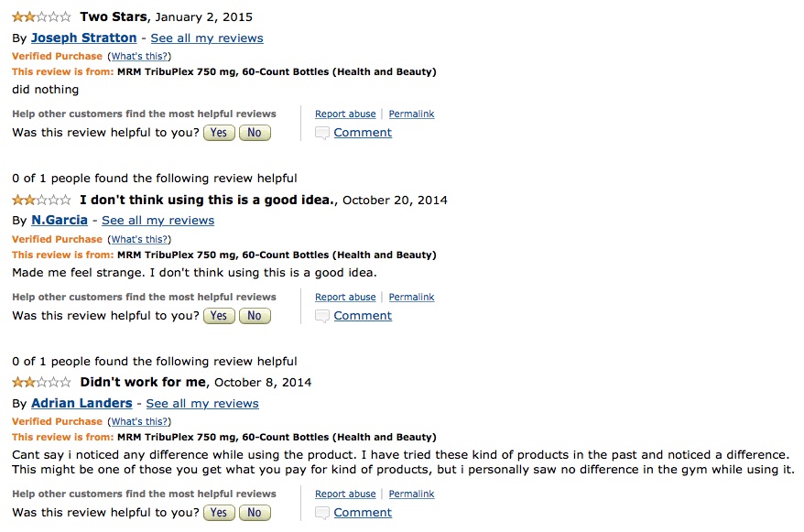The image size is (804, 532).
Task: Click comment speech bubble icon on N.Garcia's review
Action: click(321, 316)
